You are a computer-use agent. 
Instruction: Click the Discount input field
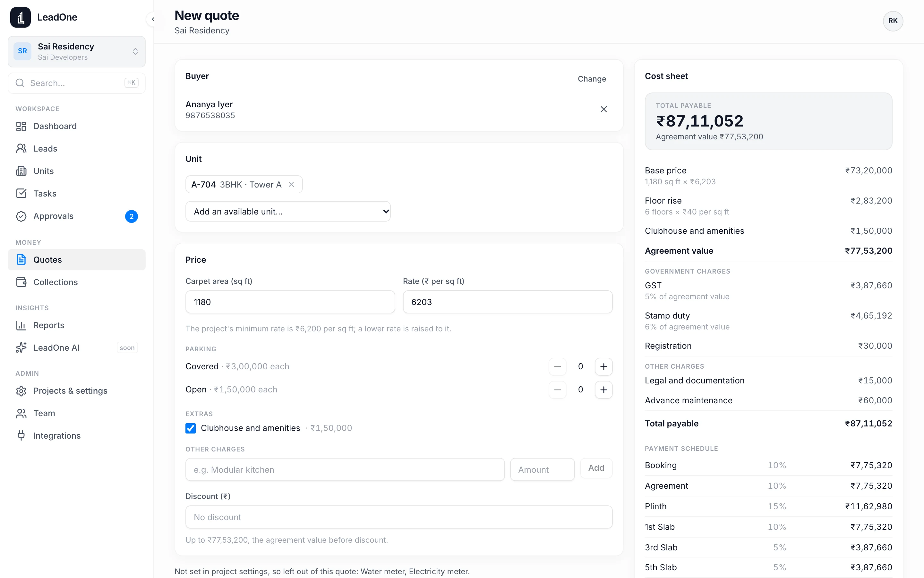tap(398, 517)
